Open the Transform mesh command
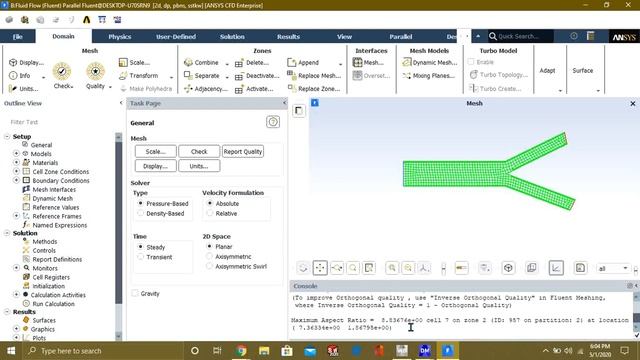Viewport: 640px width, 360px height. (x=138, y=76)
